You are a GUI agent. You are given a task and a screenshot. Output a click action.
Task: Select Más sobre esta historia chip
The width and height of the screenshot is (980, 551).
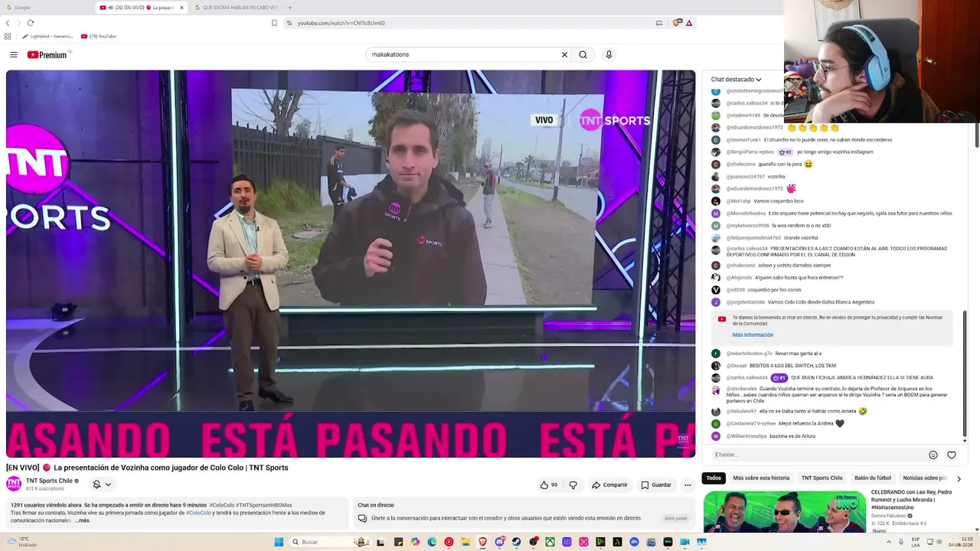pos(761,478)
